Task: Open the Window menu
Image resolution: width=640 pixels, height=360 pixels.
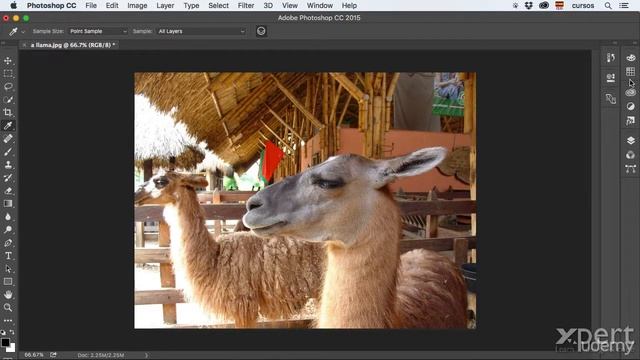Action: pyautogui.click(x=320, y=5)
